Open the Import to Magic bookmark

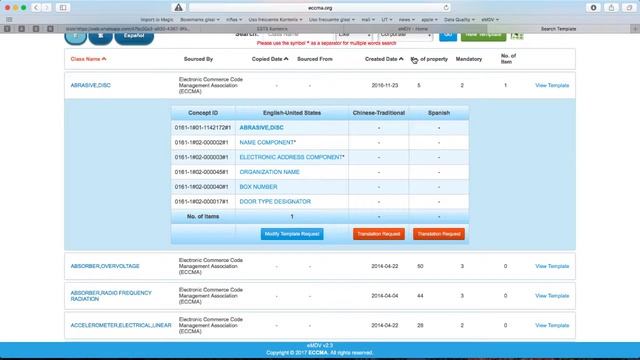(157, 20)
